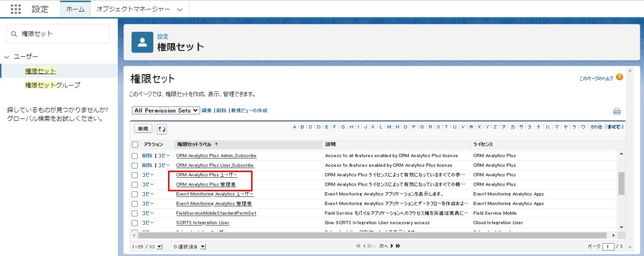Open the App Launcher grid icon

[16, 9]
